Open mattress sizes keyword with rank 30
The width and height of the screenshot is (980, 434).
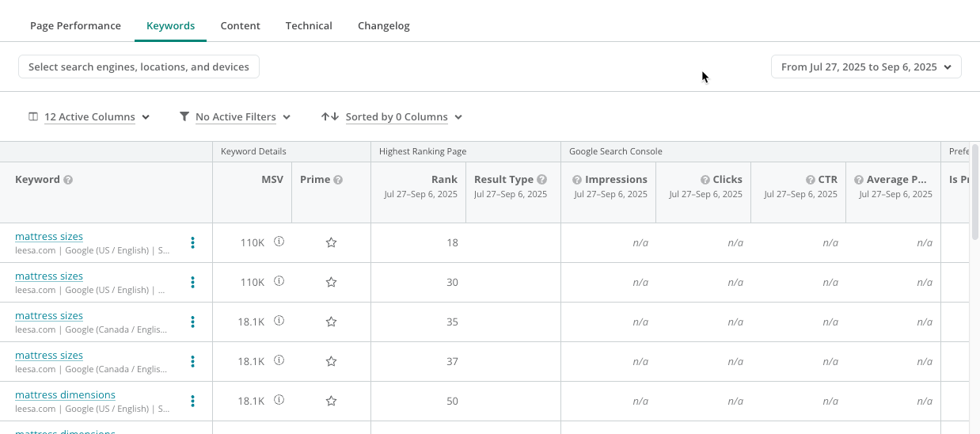click(49, 276)
